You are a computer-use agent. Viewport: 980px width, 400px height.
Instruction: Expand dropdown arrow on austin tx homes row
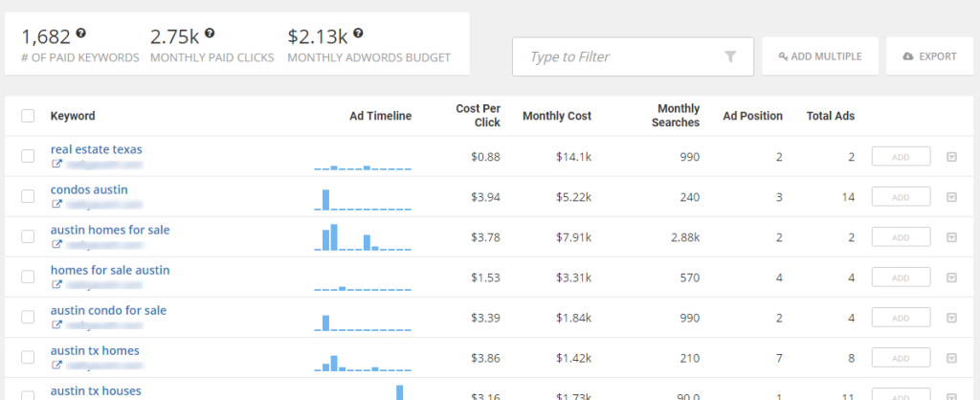pyautogui.click(x=951, y=358)
